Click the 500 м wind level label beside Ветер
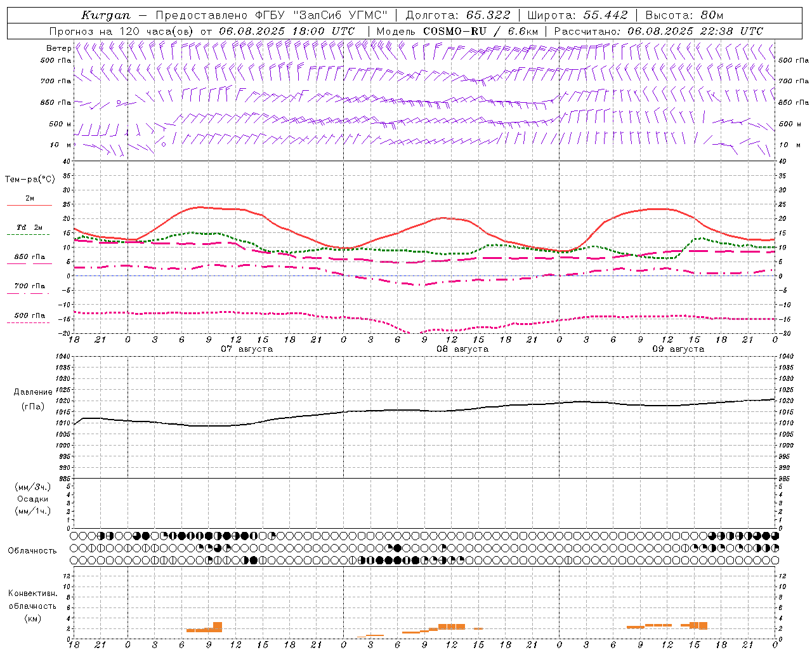The height and width of the screenshot is (650, 812). pyautogui.click(x=60, y=124)
